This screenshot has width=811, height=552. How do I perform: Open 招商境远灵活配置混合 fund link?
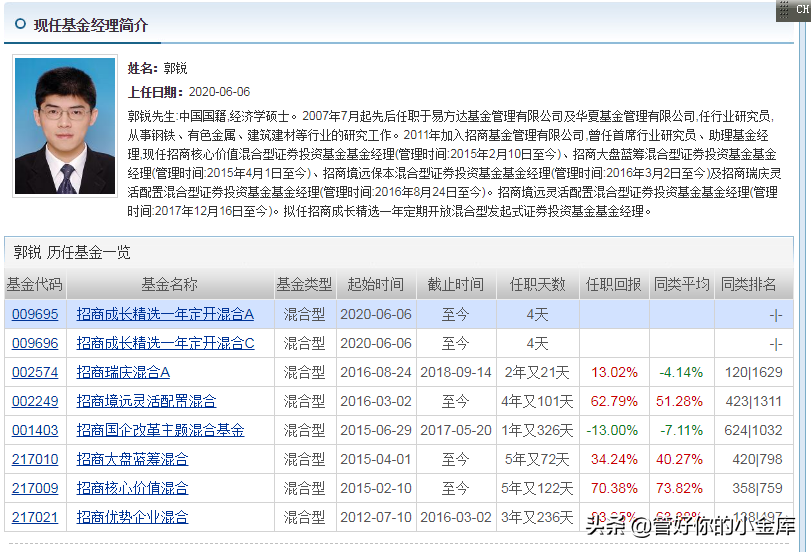[x=146, y=401]
